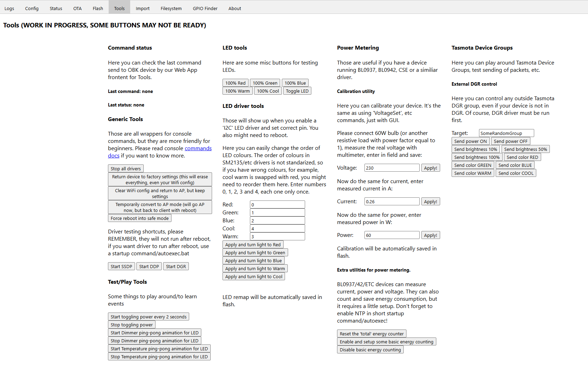Start Dimmer ping-pong animation for LED

pyautogui.click(x=154, y=333)
